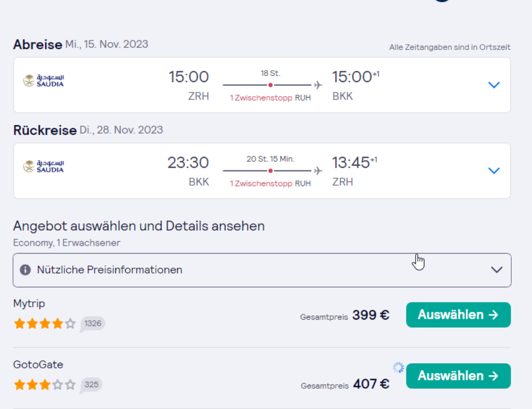Click the GotoGate star rating

point(45,385)
